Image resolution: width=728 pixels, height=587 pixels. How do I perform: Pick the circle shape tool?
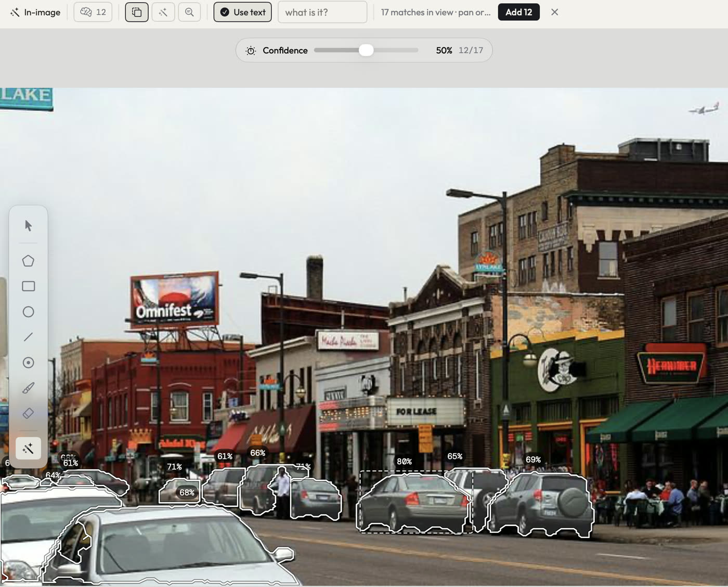(x=28, y=312)
